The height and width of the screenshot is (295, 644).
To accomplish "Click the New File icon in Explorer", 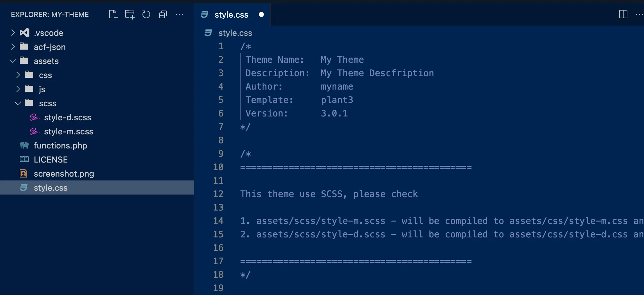I will pyautogui.click(x=113, y=14).
